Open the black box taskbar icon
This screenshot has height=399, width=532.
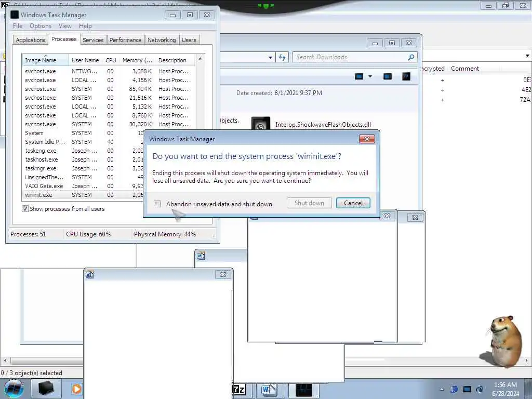click(46, 389)
